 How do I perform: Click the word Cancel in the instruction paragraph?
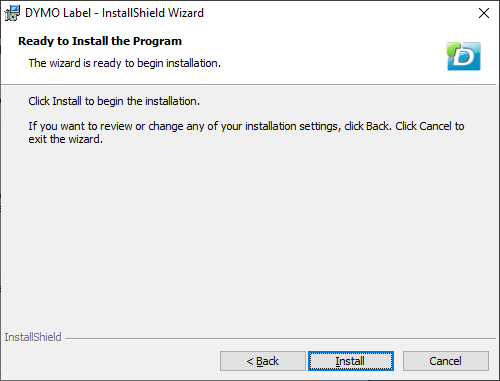(435, 126)
